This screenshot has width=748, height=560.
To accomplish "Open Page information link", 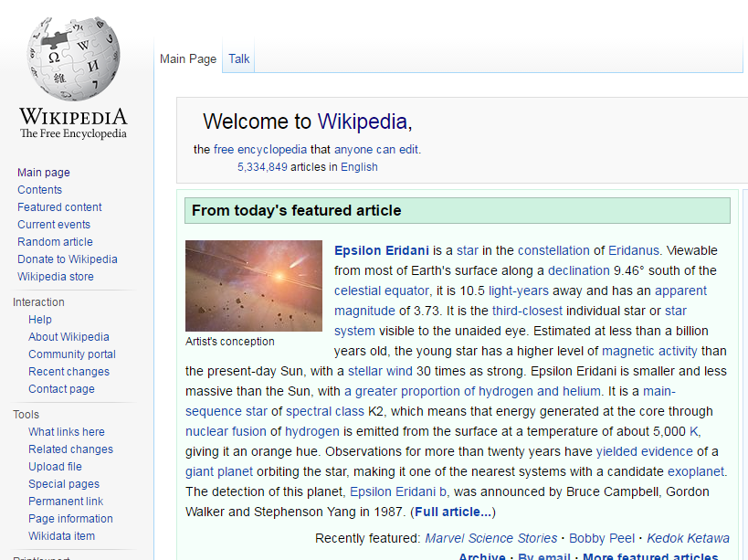I will pyautogui.click(x=70, y=519).
